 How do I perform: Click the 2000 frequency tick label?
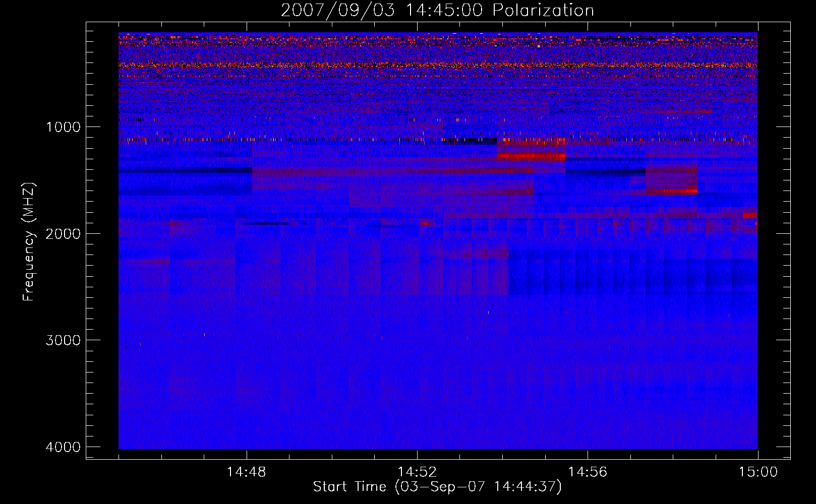[x=63, y=234]
